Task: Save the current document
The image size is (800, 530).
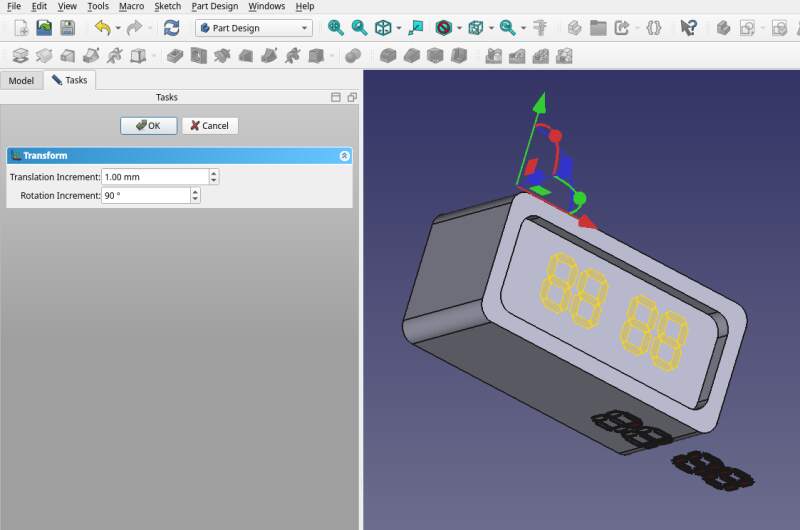Action: tap(67, 28)
